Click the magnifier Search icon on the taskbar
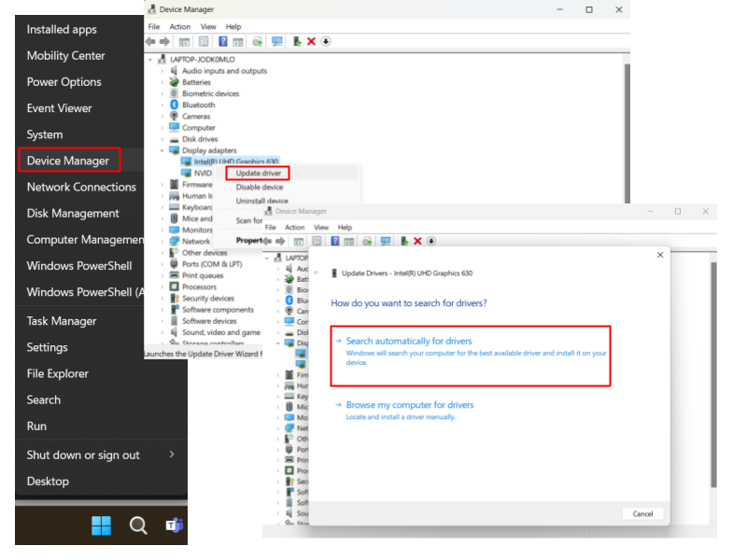This screenshot has width=747, height=560. tap(138, 525)
